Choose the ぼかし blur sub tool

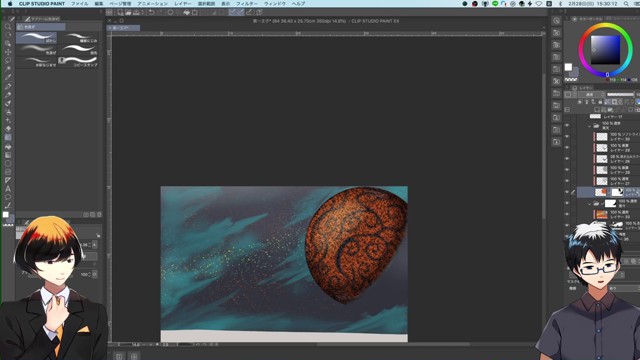[37, 38]
